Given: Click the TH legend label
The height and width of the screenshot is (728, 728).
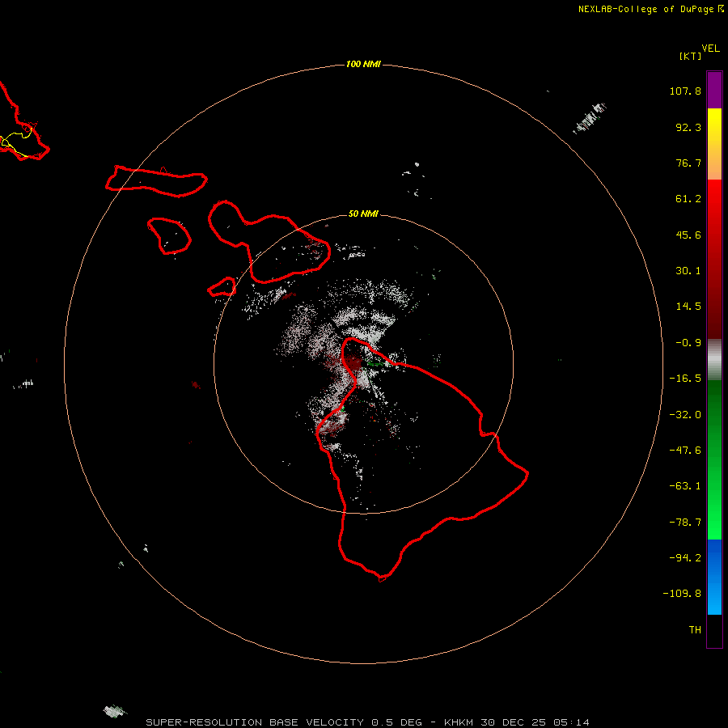Looking at the screenshot, I should pos(695,630).
